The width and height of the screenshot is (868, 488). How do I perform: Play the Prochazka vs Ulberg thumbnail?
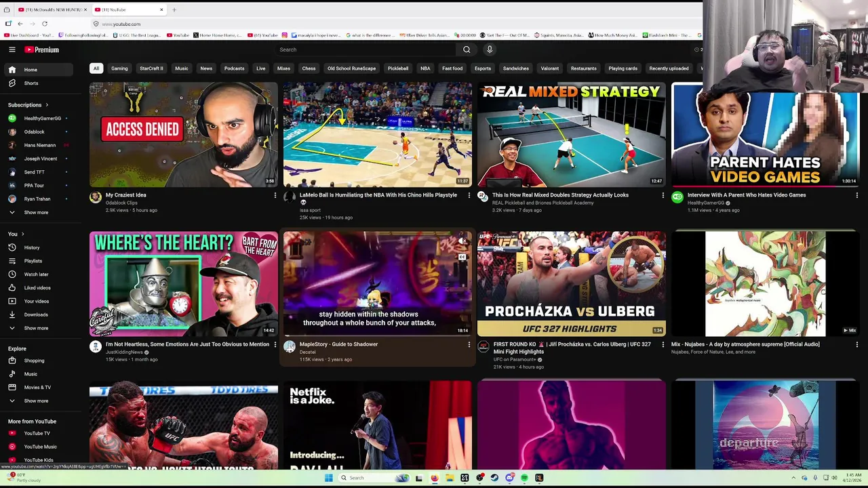(x=572, y=284)
